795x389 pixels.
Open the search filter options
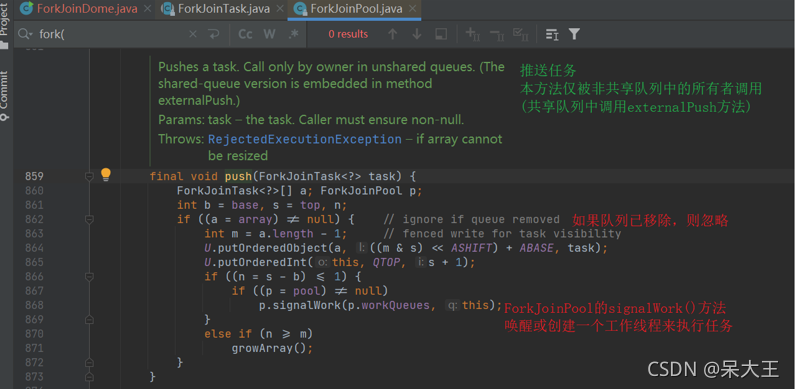coord(574,34)
